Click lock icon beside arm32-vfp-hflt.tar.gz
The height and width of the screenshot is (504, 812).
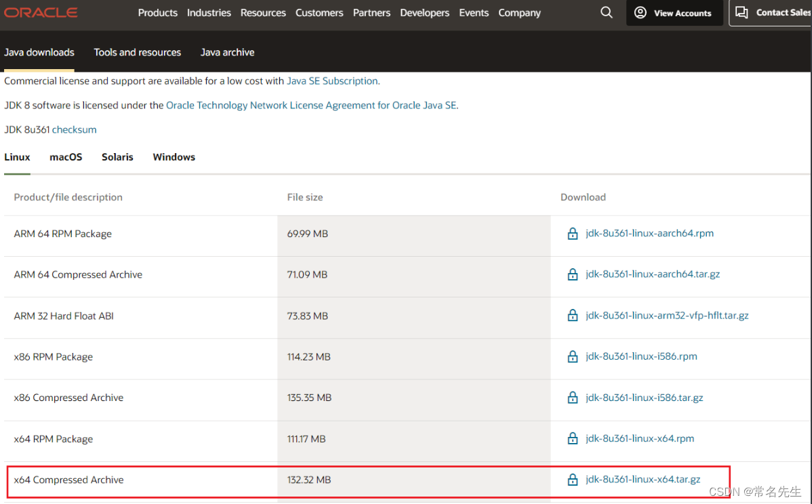click(572, 315)
